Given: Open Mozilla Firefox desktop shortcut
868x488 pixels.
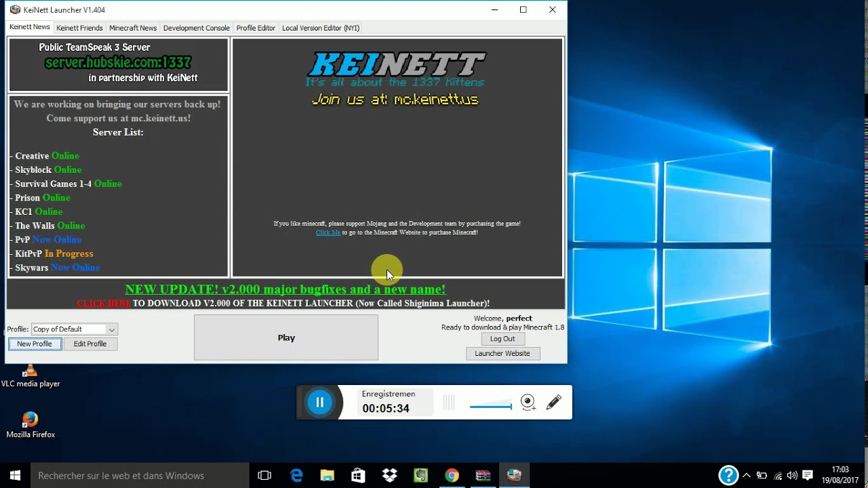Looking at the screenshot, I should coord(31,425).
